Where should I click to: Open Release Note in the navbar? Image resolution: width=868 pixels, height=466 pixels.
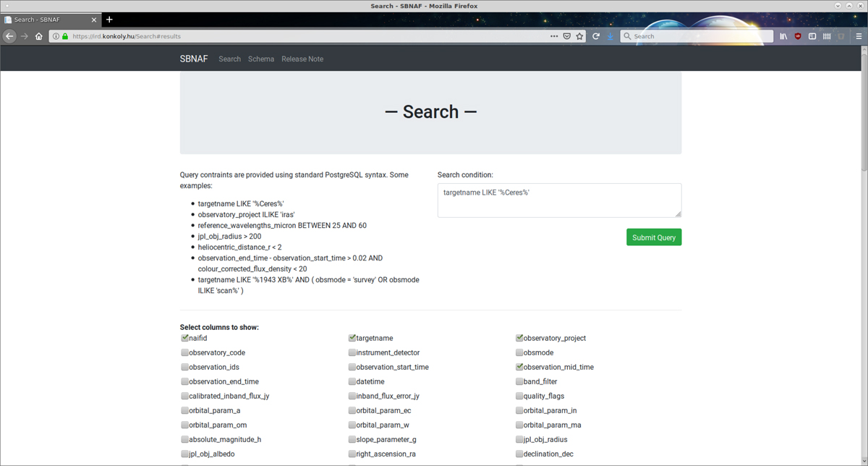click(x=302, y=59)
